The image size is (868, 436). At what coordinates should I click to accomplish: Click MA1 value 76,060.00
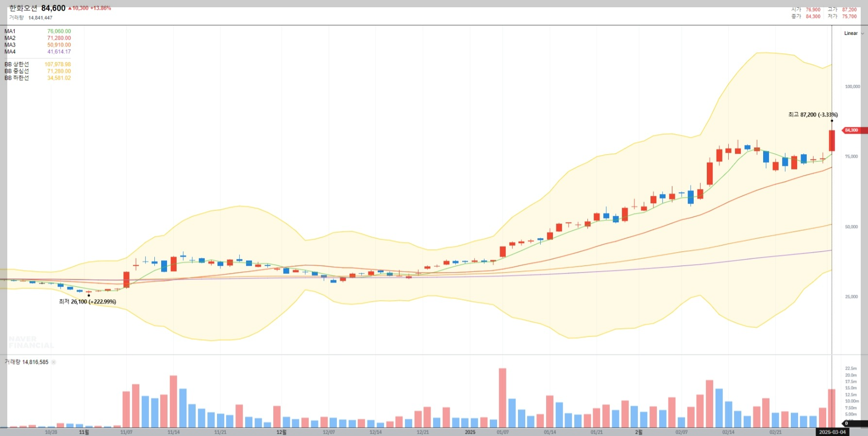(59, 32)
